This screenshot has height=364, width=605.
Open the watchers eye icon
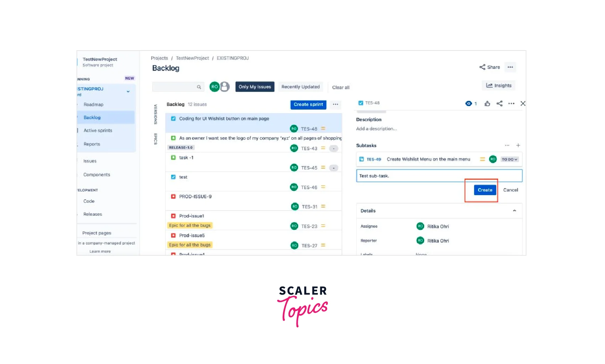pyautogui.click(x=469, y=104)
